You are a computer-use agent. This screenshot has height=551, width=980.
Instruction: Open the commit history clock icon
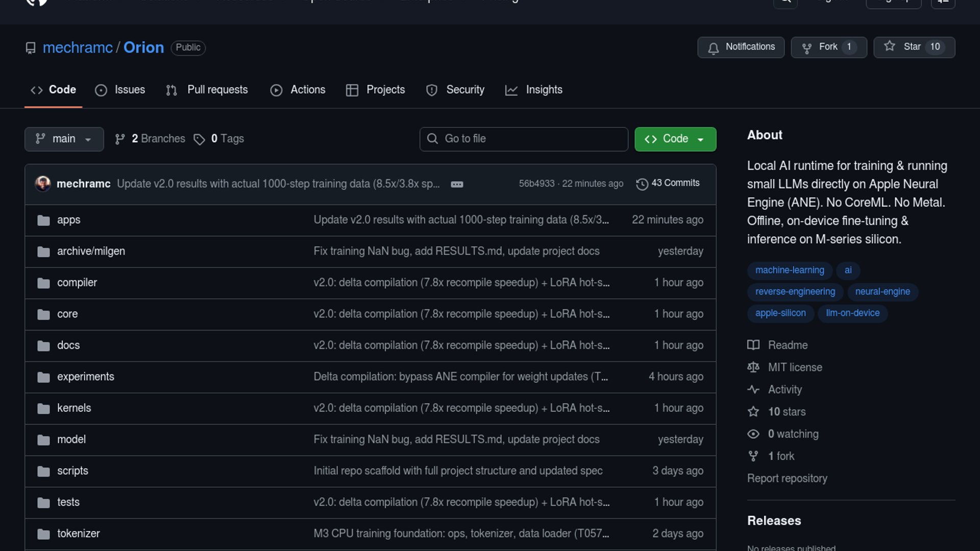click(642, 184)
